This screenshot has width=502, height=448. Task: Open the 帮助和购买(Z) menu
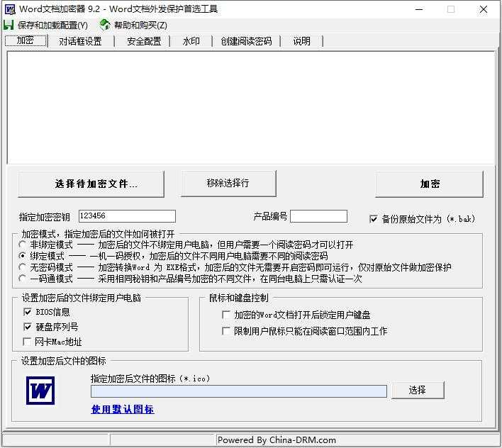point(140,26)
